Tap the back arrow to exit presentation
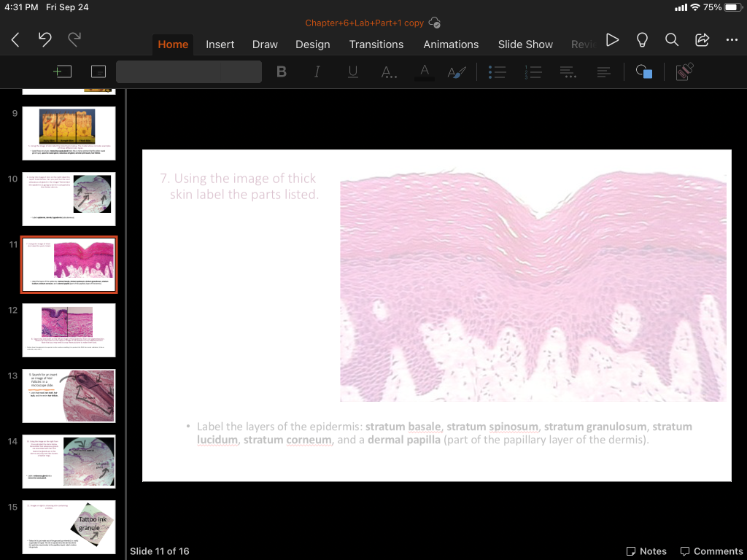Screen dimensions: 747x560 (15, 41)
